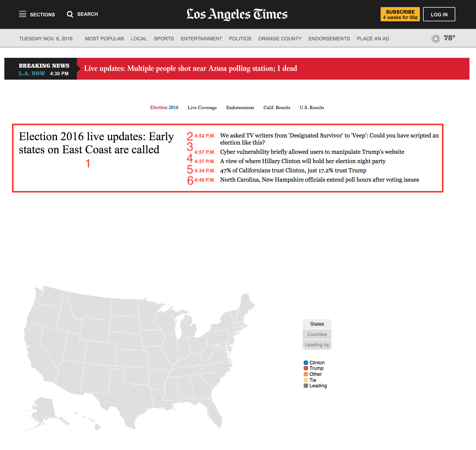The height and width of the screenshot is (450, 476).
Task: Click the yellow Tie legend swatch
Action: point(306,380)
